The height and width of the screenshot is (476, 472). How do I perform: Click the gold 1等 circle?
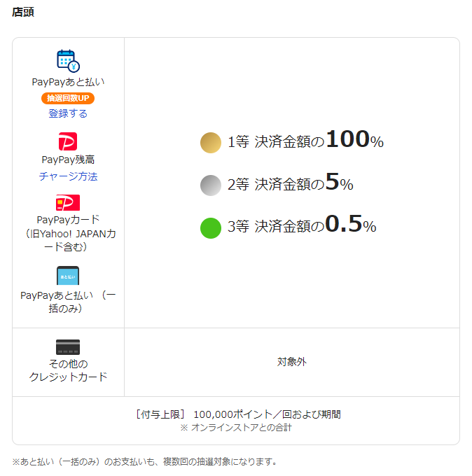tap(211, 143)
